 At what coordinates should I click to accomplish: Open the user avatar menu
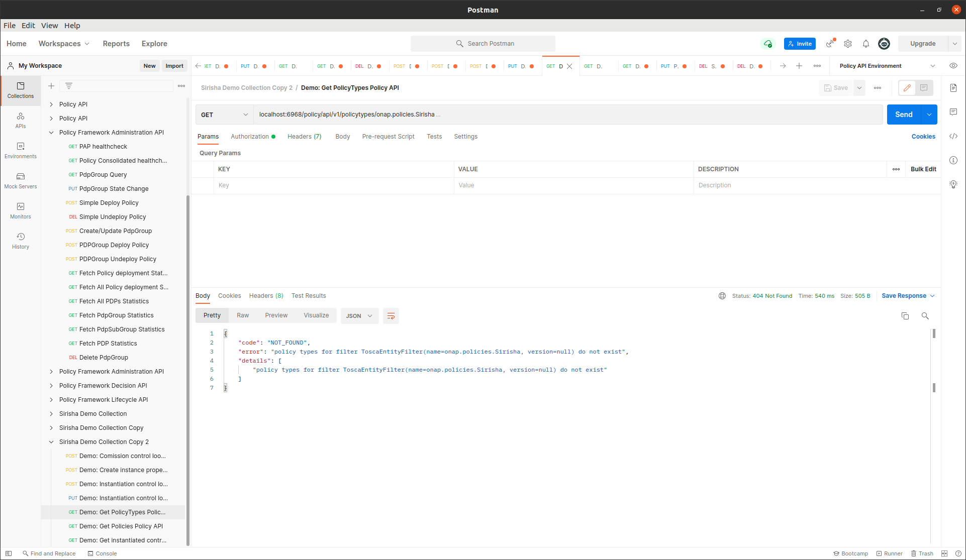point(884,44)
